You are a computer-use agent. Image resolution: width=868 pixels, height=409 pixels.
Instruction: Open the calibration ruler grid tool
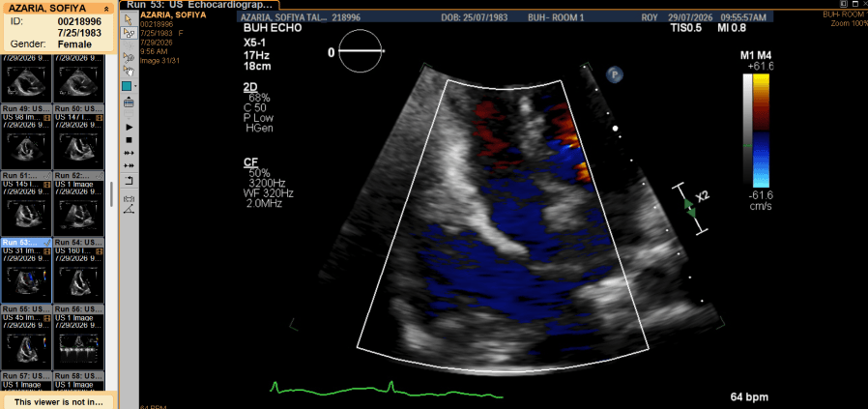point(129,102)
